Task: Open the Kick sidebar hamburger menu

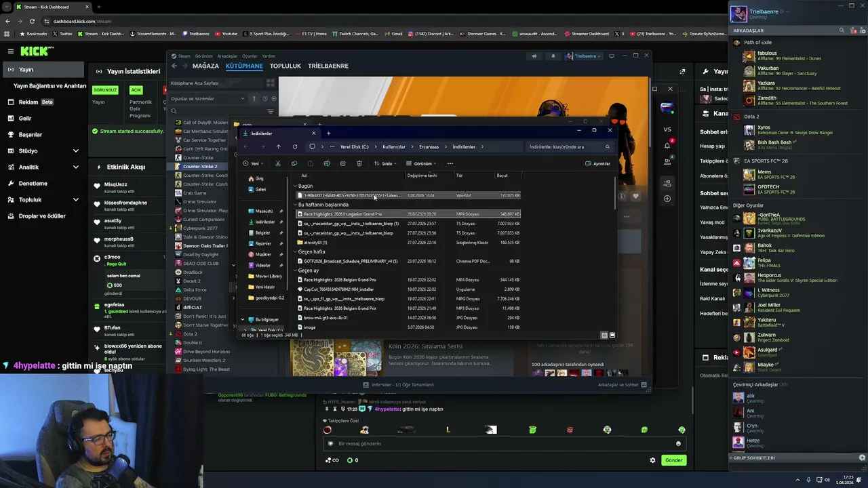Action: pos(10,51)
